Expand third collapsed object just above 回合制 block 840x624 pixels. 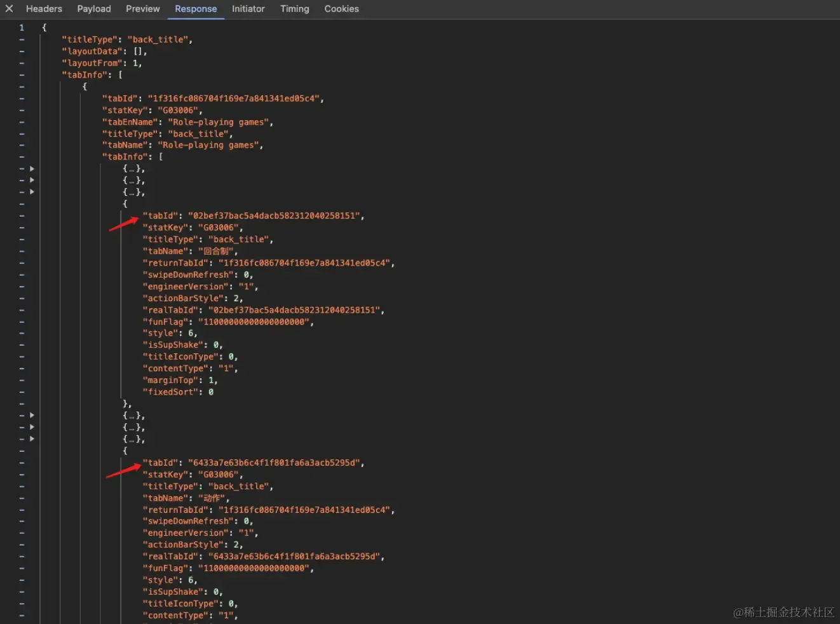pos(32,192)
